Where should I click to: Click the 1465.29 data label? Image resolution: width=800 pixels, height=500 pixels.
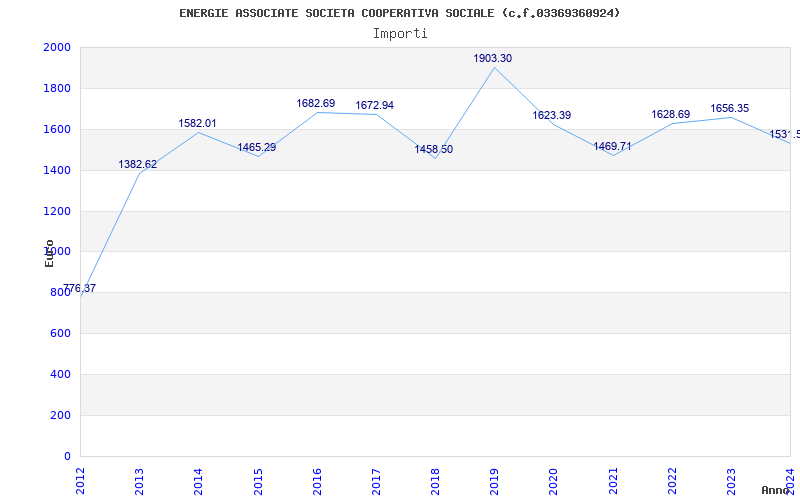(256, 148)
